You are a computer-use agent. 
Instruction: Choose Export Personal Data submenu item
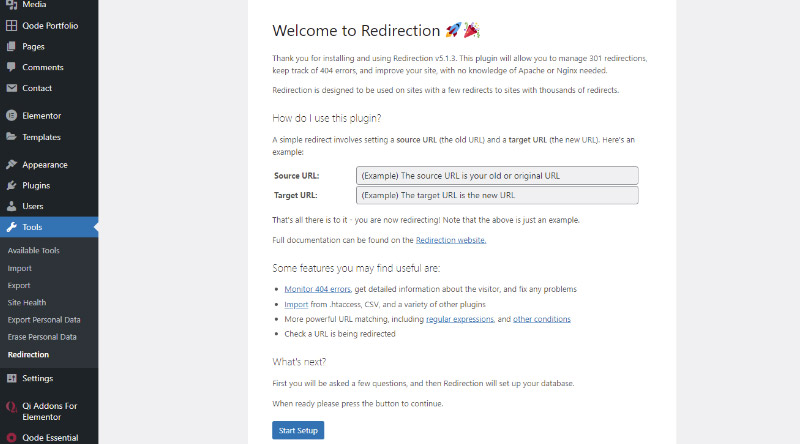click(x=44, y=320)
